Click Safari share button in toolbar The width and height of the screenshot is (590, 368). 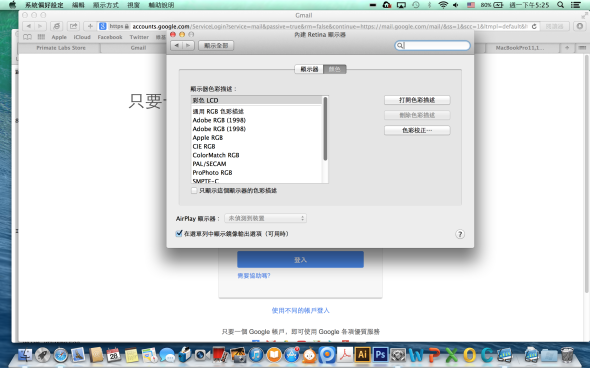73,26
